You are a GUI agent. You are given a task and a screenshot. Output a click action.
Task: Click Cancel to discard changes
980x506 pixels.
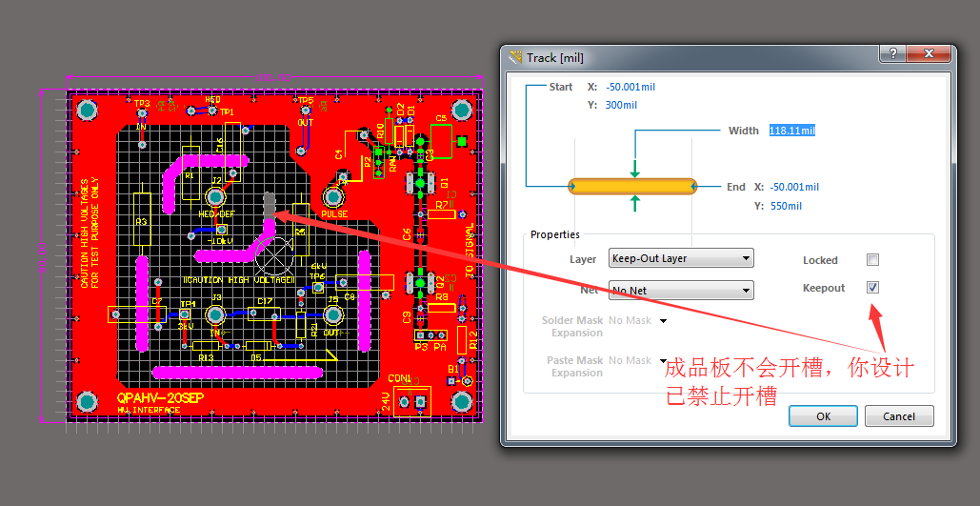tap(898, 416)
